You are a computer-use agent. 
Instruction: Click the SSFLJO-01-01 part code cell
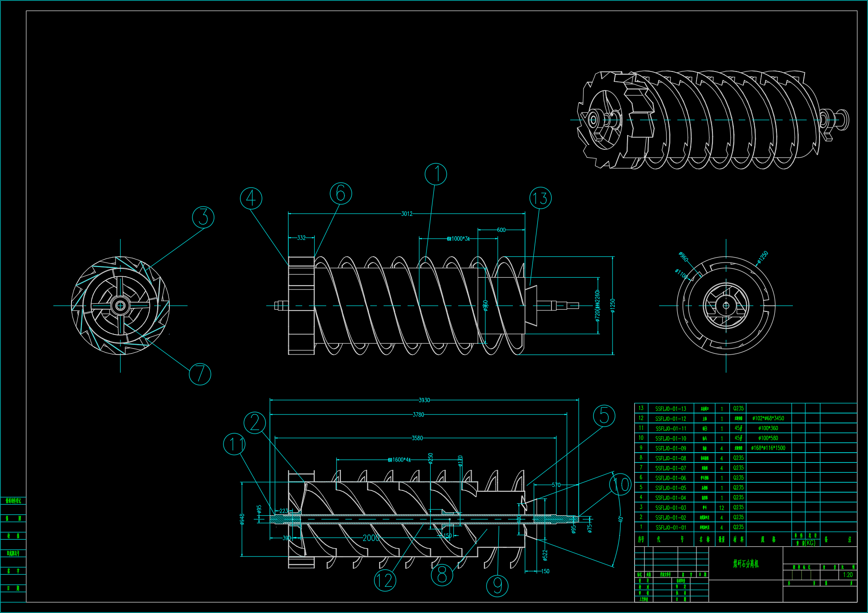tap(670, 528)
